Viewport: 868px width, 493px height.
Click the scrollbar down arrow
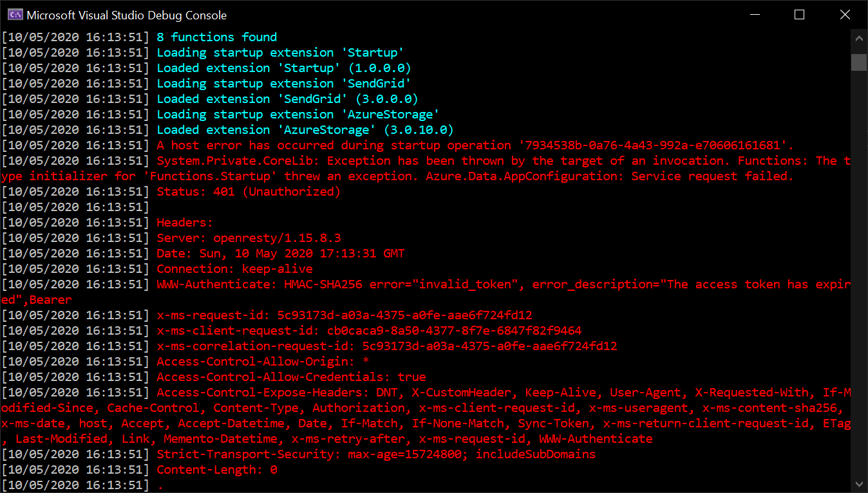pyautogui.click(x=859, y=483)
